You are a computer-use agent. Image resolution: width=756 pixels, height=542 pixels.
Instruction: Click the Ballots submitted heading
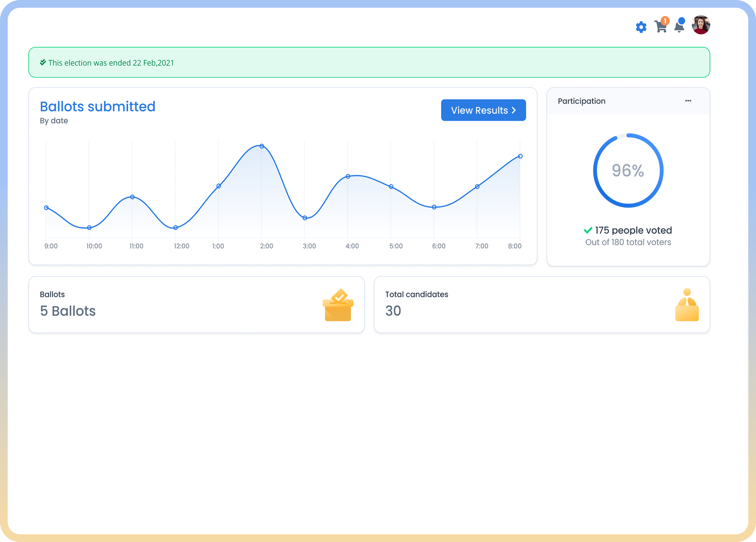coord(98,107)
